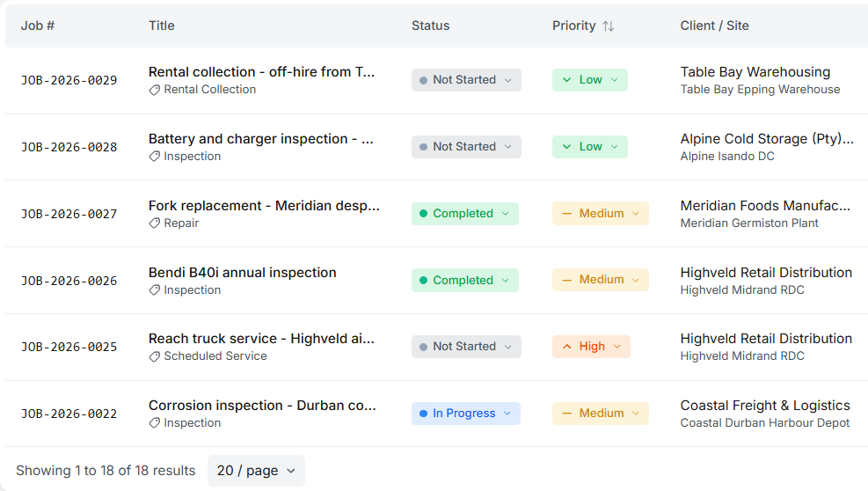868x491 pixels.
Task: Open 'Fork replacement - Meridian desp...' title
Action: 264,206
